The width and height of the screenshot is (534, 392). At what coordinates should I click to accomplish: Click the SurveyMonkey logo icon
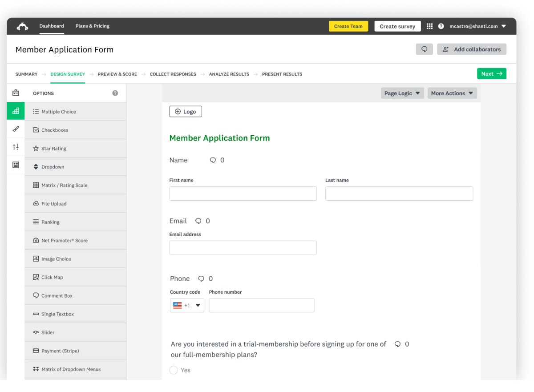(x=23, y=26)
